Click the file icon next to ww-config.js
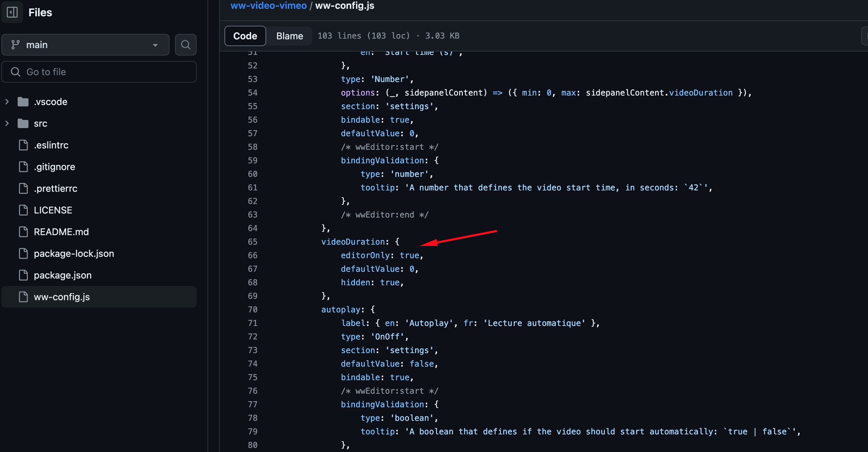 pos(23,297)
